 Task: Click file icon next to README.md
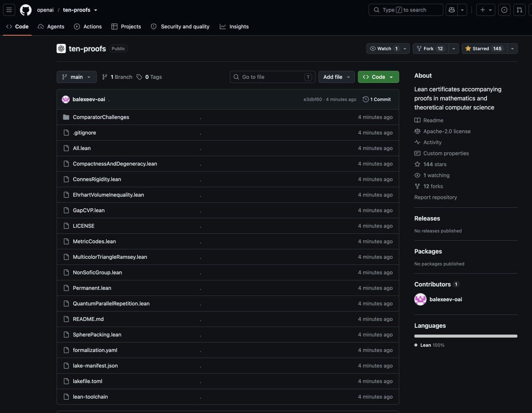[x=66, y=319]
